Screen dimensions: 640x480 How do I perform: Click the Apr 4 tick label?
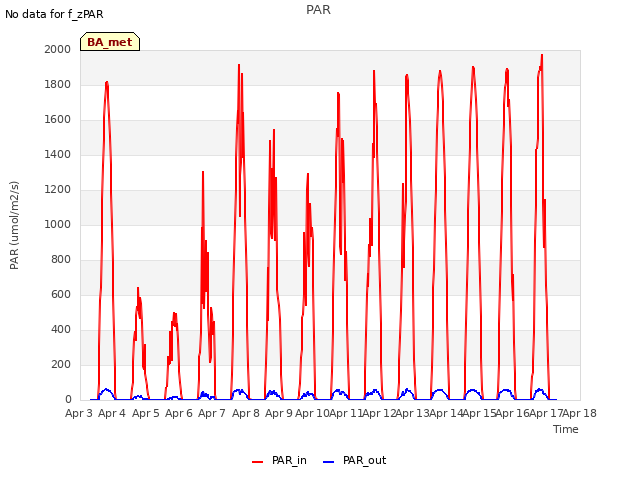tap(112, 413)
